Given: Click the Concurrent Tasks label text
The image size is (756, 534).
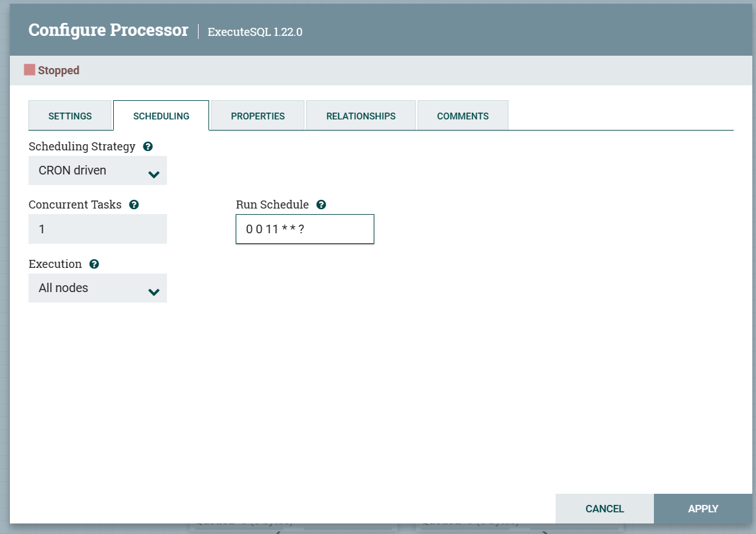Looking at the screenshot, I should point(75,205).
